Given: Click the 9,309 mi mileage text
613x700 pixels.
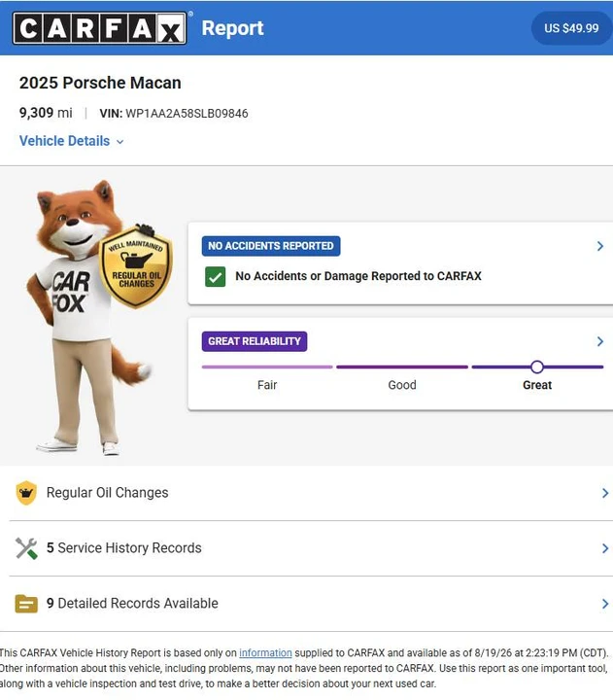Looking at the screenshot, I should 46,113.
